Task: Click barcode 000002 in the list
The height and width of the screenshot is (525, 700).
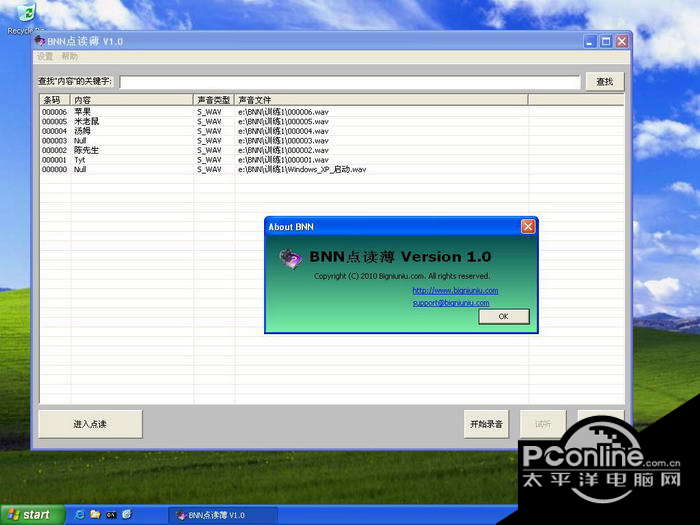Action: (x=54, y=150)
